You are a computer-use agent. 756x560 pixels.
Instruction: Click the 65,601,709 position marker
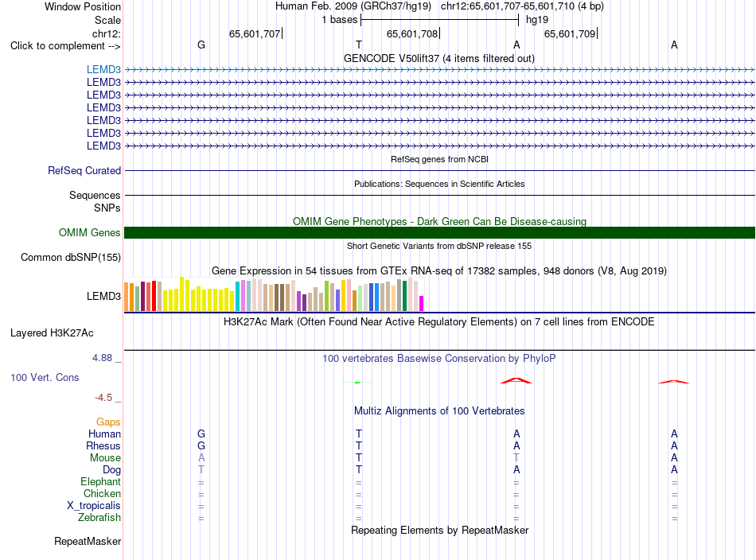[x=570, y=33]
